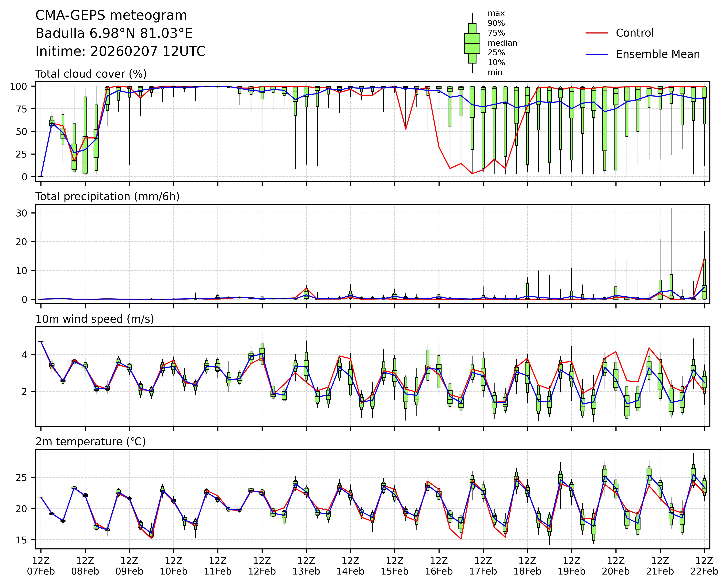The image size is (728, 586).
Task: Click the '12Z 16Feb' x-axis label
Action: click(439, 566)
